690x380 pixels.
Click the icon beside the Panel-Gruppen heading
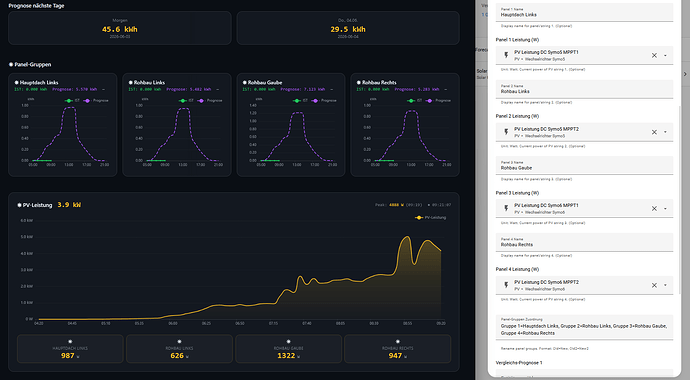pyautogui.click(x=11, y=65)
